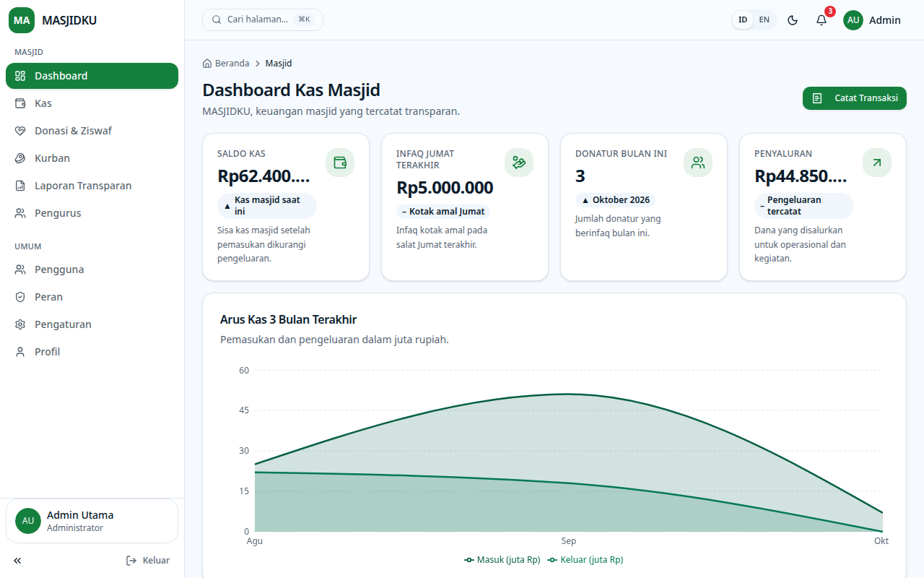The image size is (924, 578).
Task: Click 'Arus Kas 3 Bulan Terakhir' heading
Action: [289, 319]
